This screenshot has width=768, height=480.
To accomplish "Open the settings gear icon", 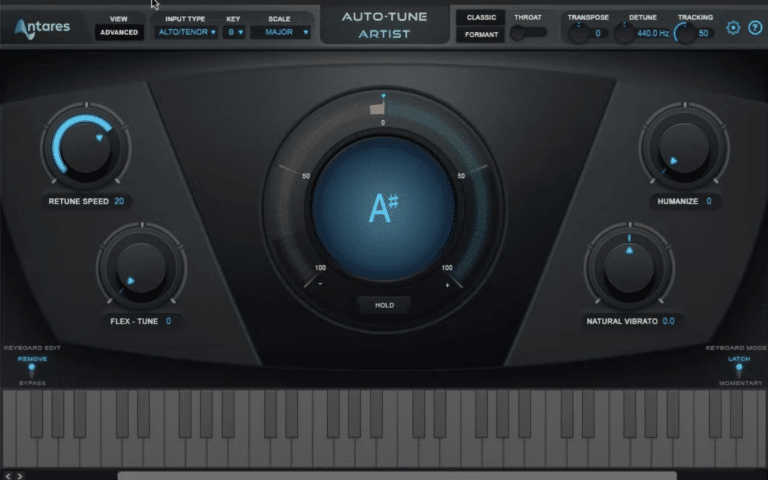I will pos(733,28).
